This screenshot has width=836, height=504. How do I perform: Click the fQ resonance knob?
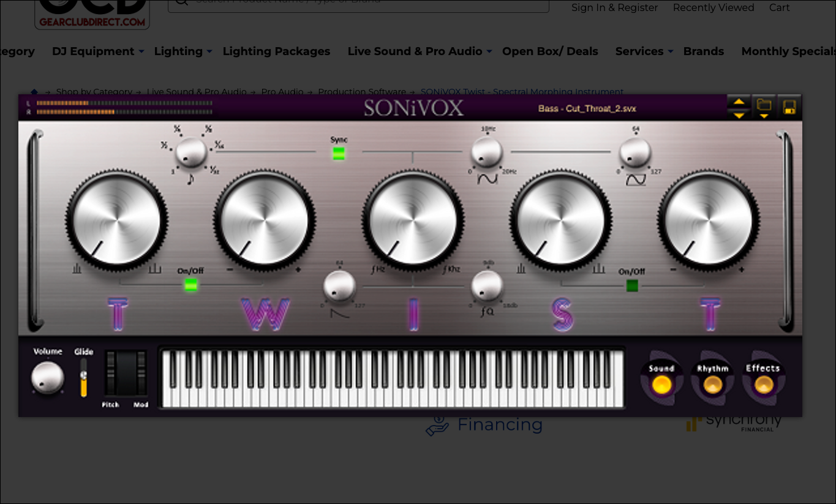tap(487, 286)
